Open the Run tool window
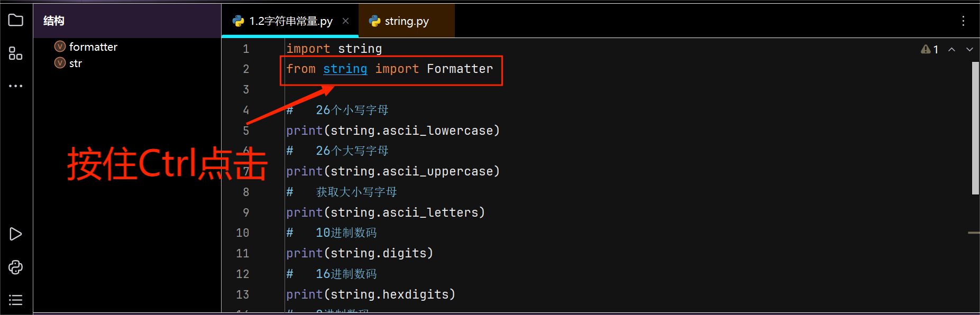Image resolution: width=980 pixels, height=315 pixels. (16, 234)
